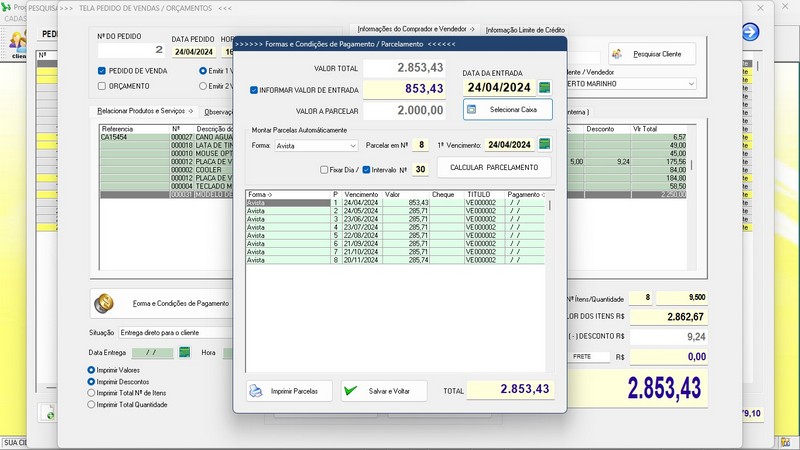The image size is (800, 450).
Task: Select Relacionar Produtos e Serviços tab
Action: [143, 111]
